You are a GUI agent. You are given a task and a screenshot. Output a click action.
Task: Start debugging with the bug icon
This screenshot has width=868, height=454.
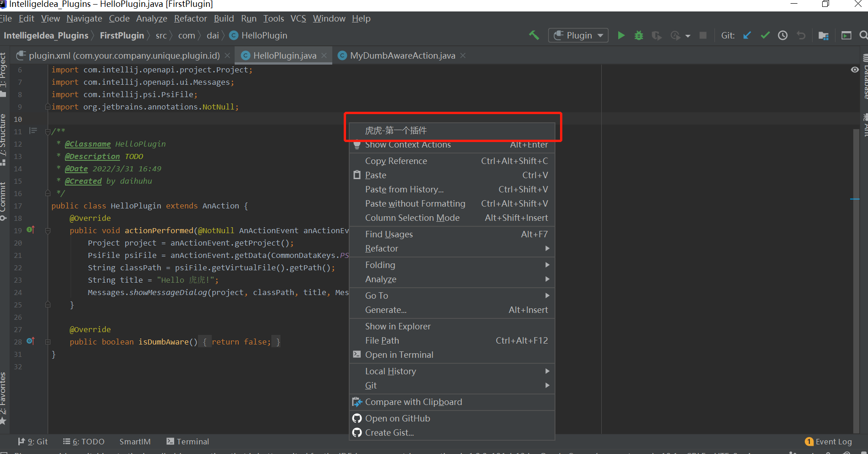coord(638,35)
